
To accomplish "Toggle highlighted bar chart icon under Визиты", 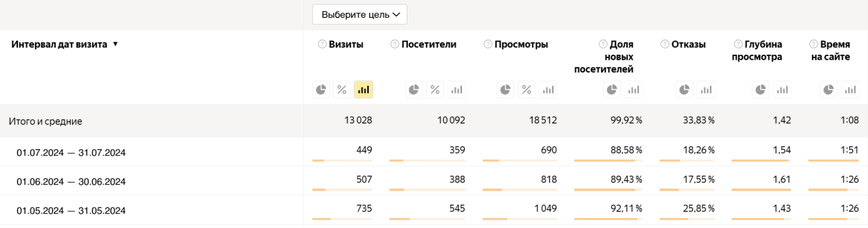I will (363, 90).
